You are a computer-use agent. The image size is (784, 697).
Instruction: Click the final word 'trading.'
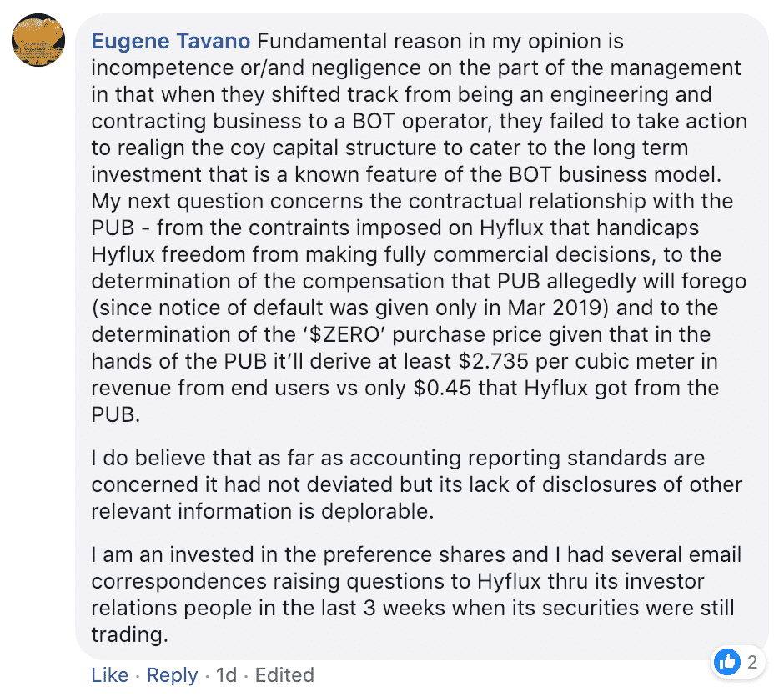tap(129, 635)
